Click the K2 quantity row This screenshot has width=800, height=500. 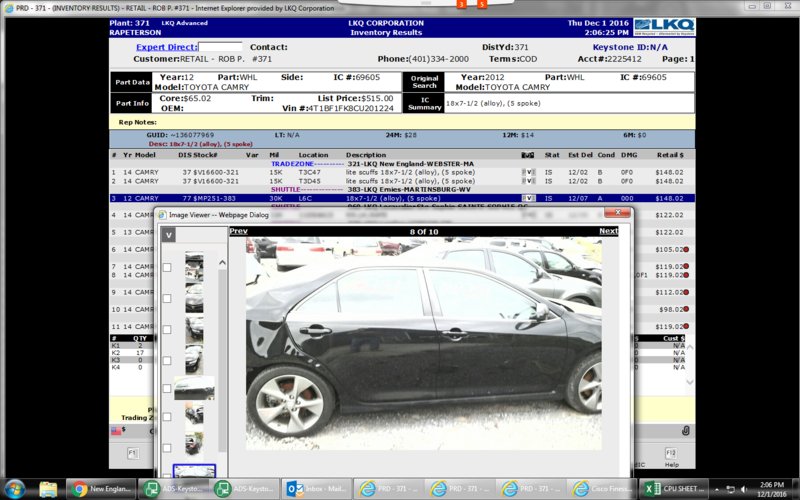pos(132,353)
